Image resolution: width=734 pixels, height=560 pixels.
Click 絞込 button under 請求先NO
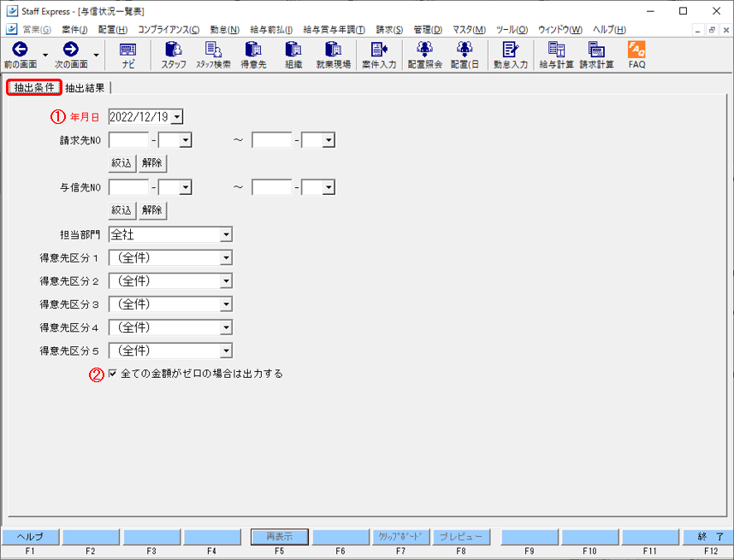[121, 162]
